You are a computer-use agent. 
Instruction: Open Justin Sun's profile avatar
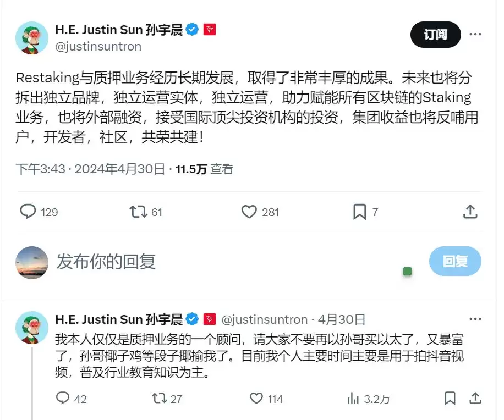point(31,38)
